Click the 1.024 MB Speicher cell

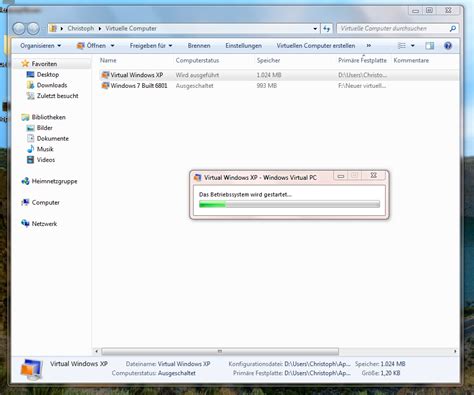tap(269, 75)
